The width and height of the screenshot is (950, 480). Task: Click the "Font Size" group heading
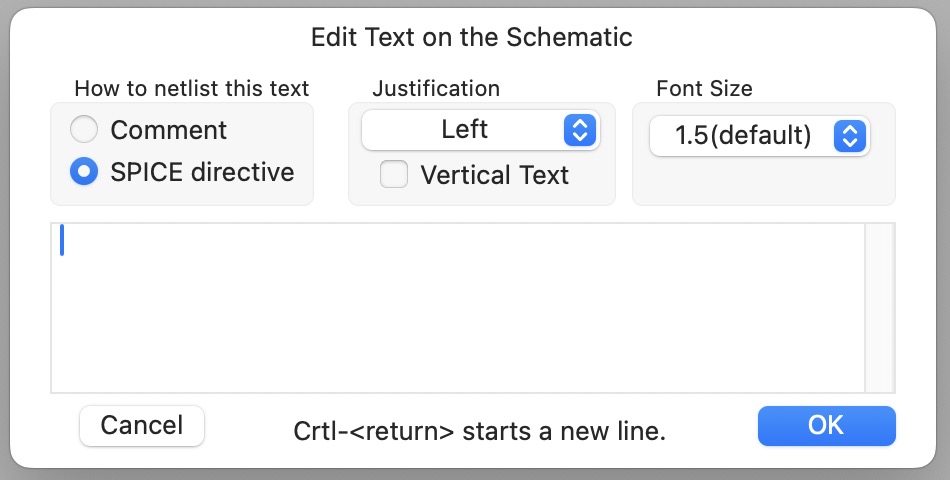704,88
